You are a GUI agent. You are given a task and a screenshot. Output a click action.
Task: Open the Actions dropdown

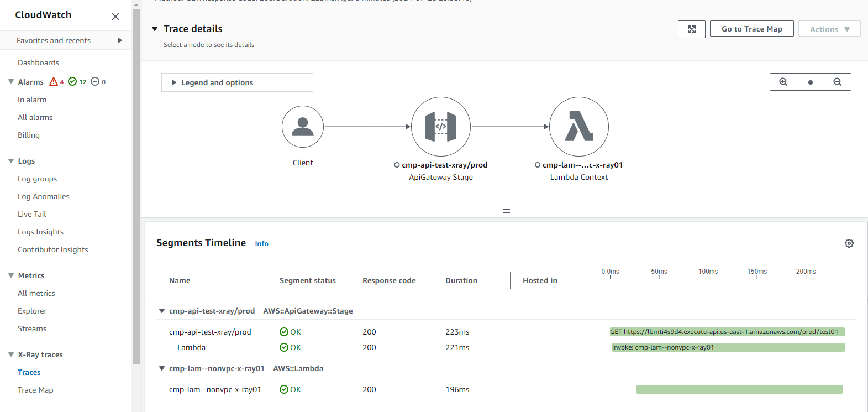point(829,29)
